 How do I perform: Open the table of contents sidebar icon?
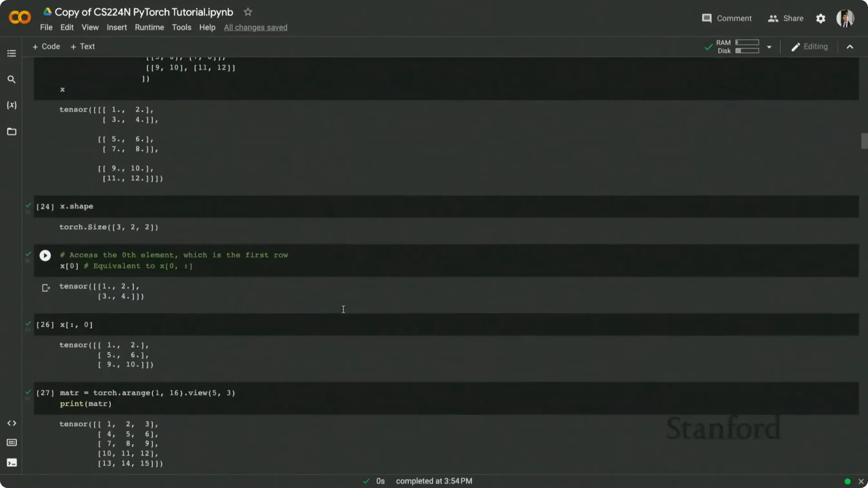point(11,53)
